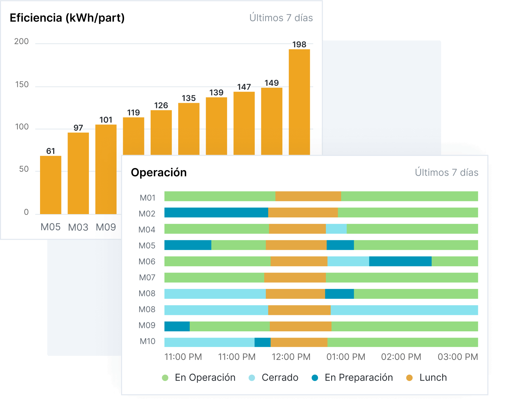
Task: Toggle the Cerrado series legend label
Action: click(280, 378)
